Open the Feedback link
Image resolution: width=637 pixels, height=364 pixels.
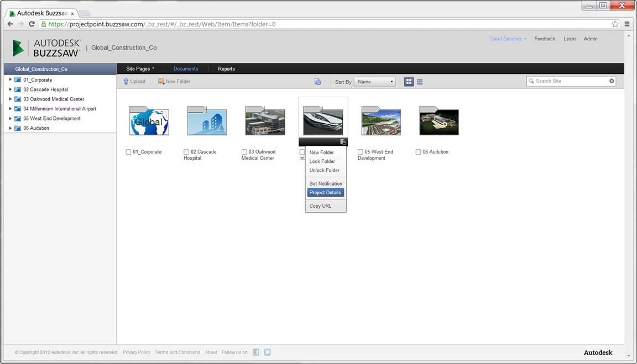click(x=545, y=39)
